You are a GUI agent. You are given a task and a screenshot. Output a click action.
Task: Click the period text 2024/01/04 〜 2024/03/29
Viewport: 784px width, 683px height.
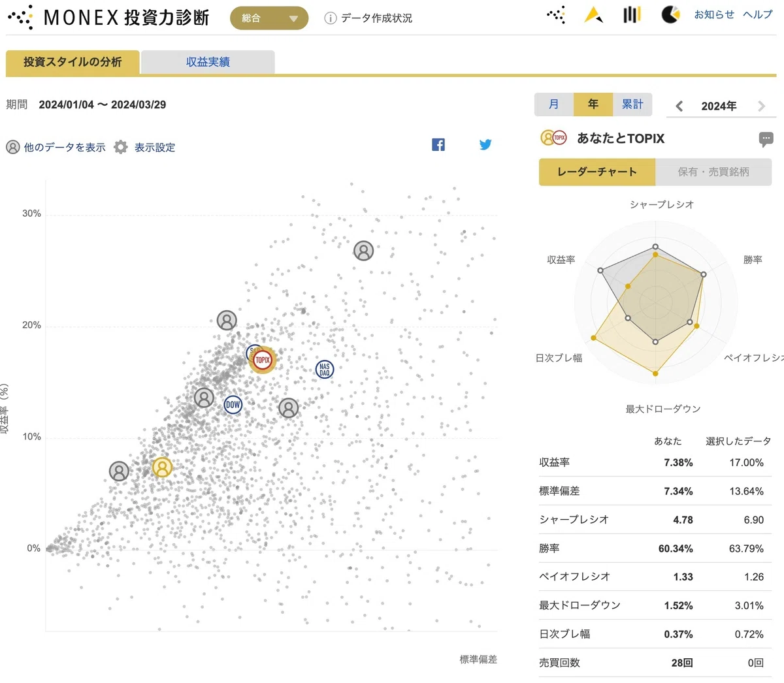coord(103,104)
